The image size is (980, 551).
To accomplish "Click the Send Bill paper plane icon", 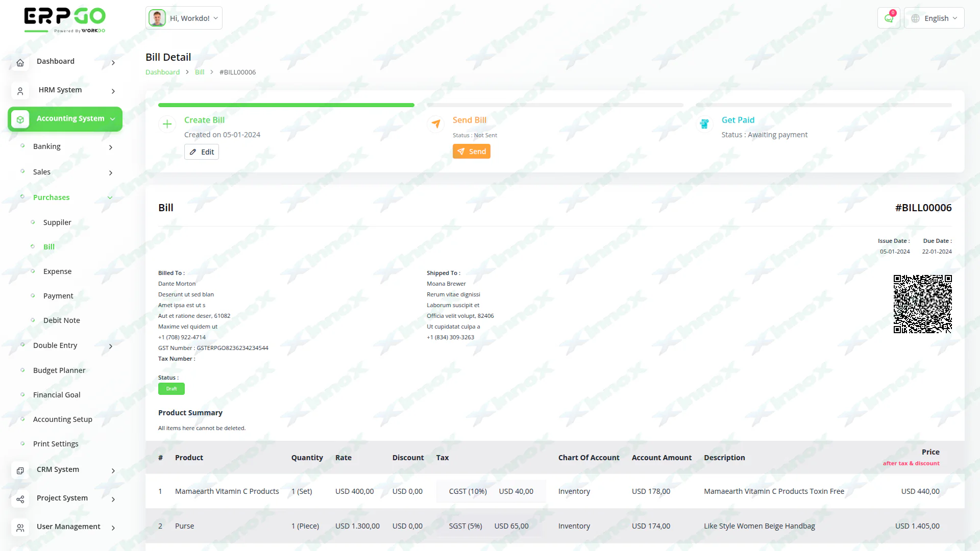I will (x=435, y=124).
